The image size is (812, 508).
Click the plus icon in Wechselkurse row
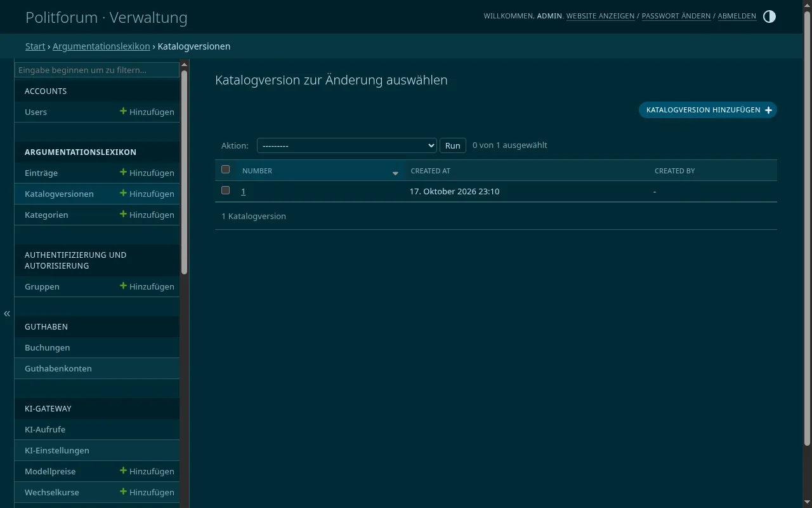123,491
